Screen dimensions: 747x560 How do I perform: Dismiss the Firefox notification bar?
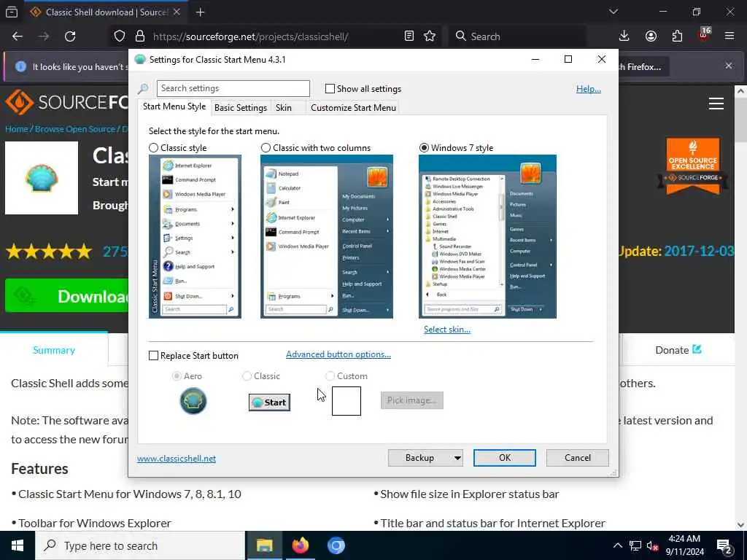coord(729,66)
